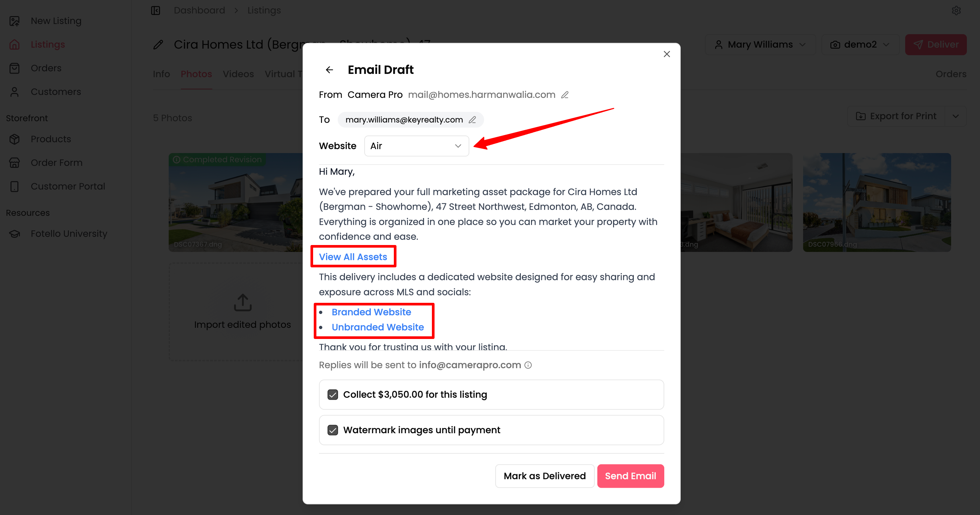Edit the recipient email pencil icon
980x515 pixels.
(x=472, y=120)
